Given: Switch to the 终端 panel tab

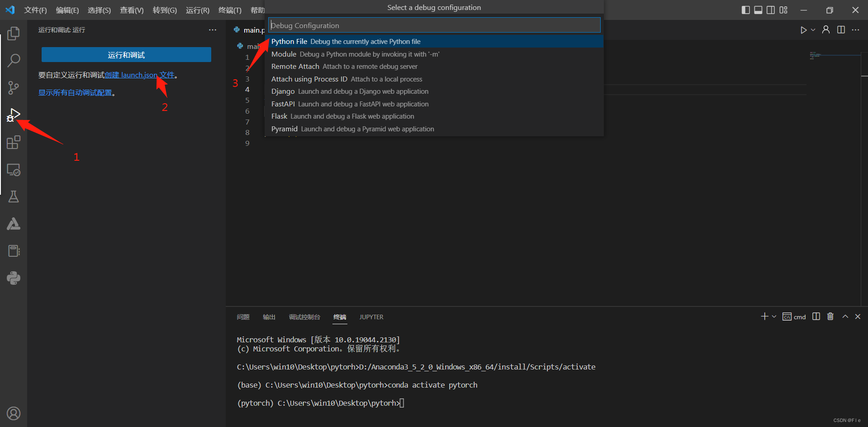Looking at the screenshot, I should tap(340, 317).
